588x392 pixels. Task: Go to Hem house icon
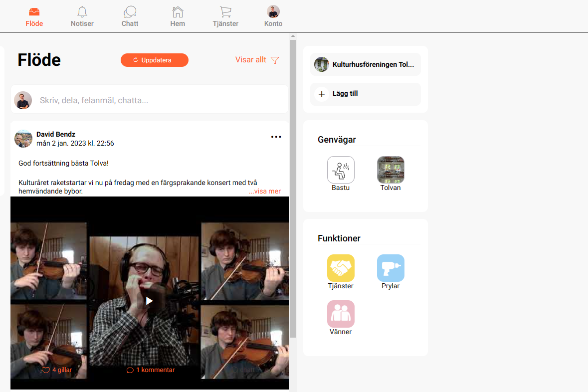pos(178,16)
